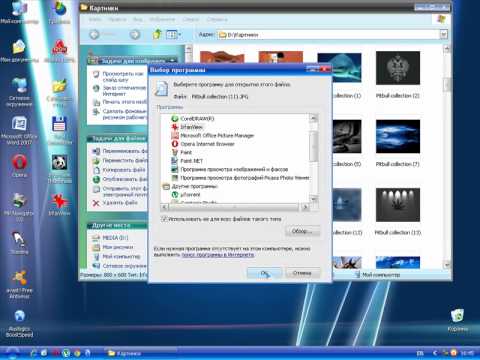
Task: Click program list scrollbar up arrow
Action: pos(313,118)
